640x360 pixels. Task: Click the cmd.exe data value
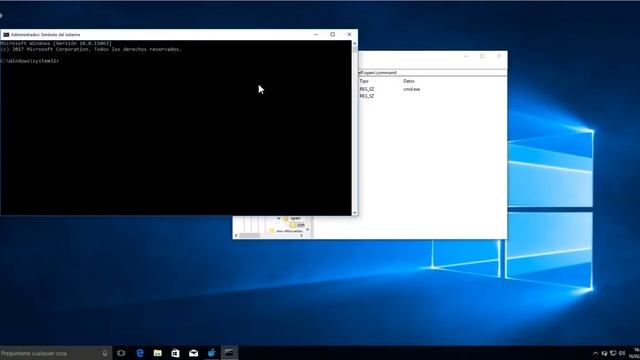(x=411, y=89)
